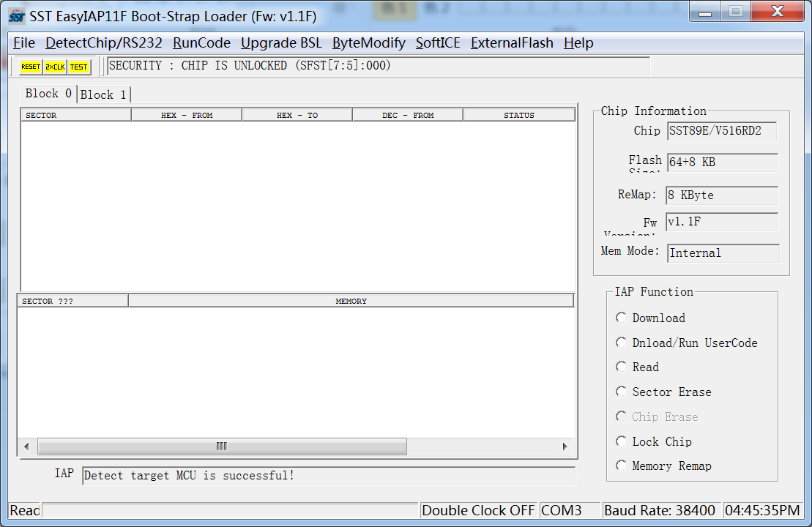
Task: Open the DetectChip/RS232 menu
Action: 103,43
